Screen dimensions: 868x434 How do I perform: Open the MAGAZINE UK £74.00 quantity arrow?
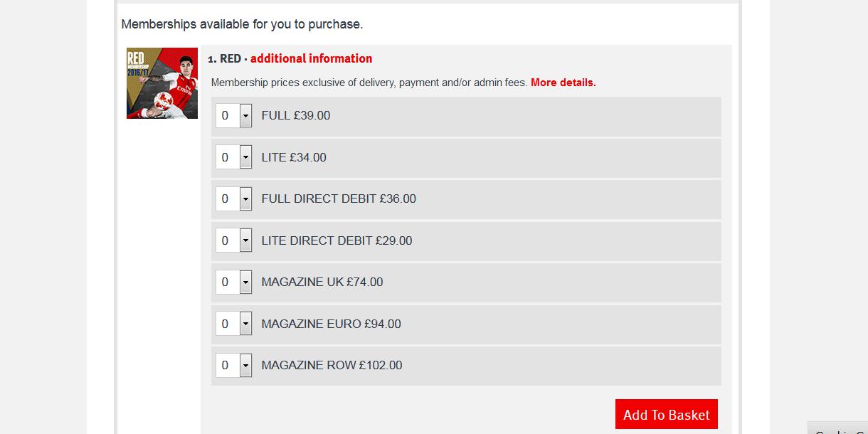coord(245,282)
